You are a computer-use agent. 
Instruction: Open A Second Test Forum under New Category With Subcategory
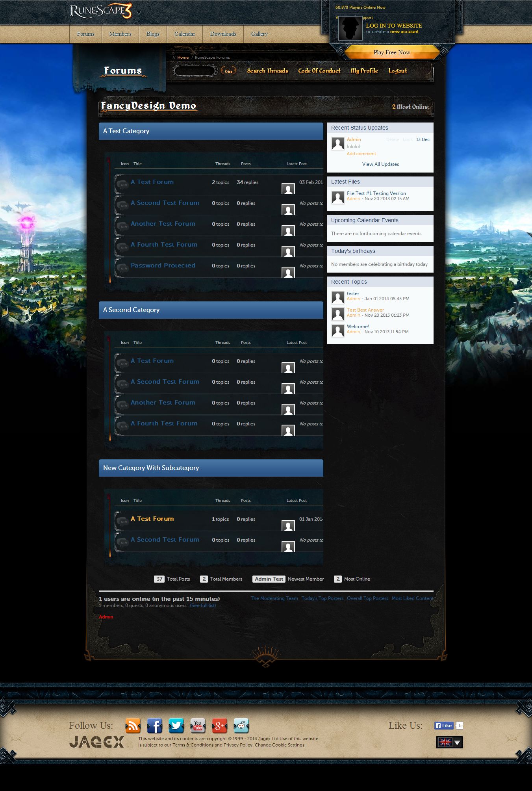pyautogui.click(x=165, y=540)
